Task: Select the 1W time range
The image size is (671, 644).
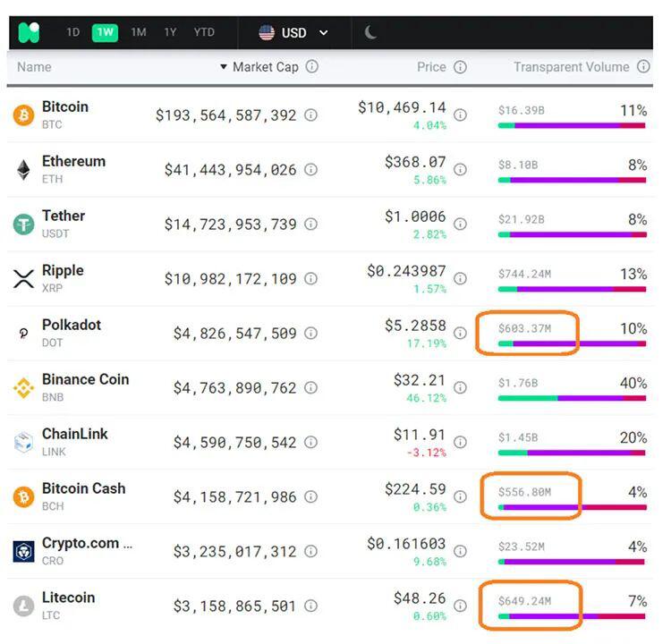Action: pyautogui.click(x=106, y=33)
